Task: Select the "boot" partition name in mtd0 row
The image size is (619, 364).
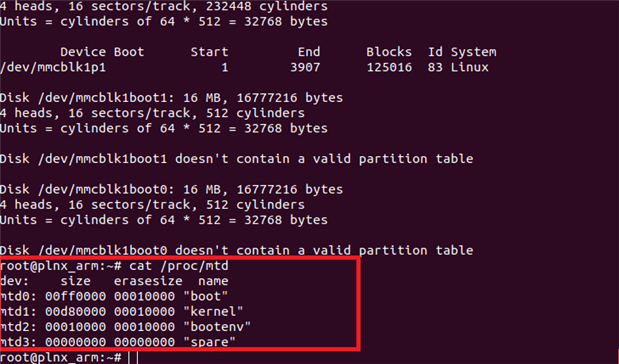Action: click(206, 296)
